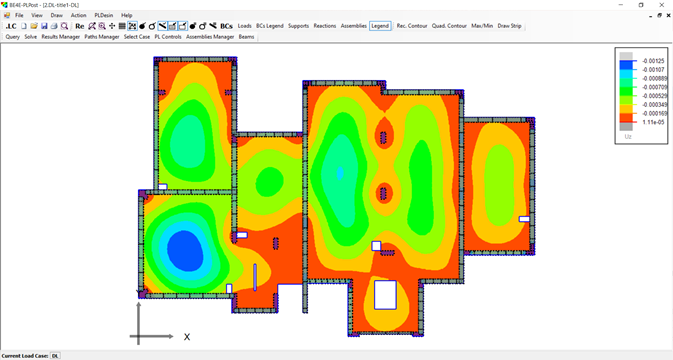Viewport: 673px width, 360px height.
Task: Open print preview magnifier icon
Action: 64,26
